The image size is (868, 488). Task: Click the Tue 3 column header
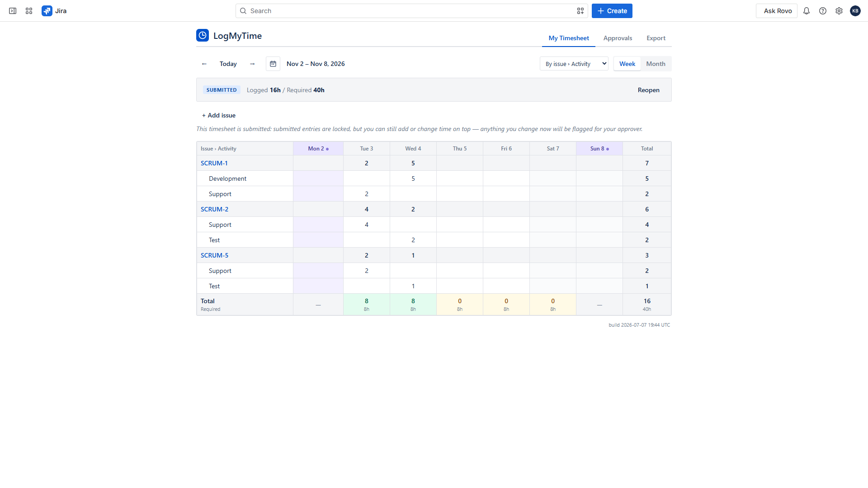pos(367,149)
